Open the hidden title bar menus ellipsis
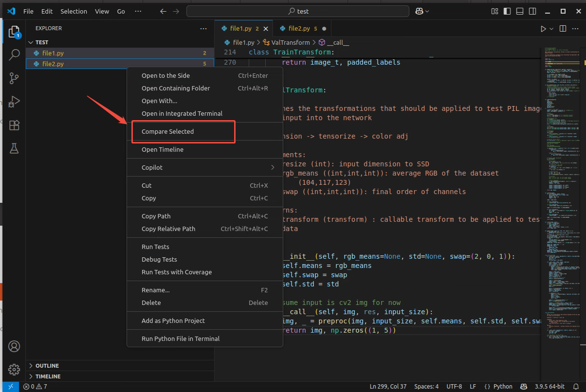 (138, 11)
